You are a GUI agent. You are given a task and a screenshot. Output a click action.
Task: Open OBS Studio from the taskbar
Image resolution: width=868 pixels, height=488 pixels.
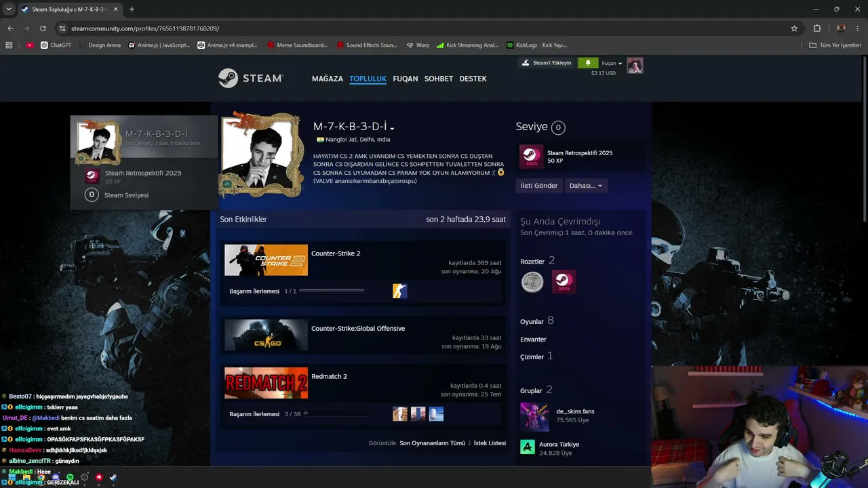pyautogui.click(x=85, y=478)
